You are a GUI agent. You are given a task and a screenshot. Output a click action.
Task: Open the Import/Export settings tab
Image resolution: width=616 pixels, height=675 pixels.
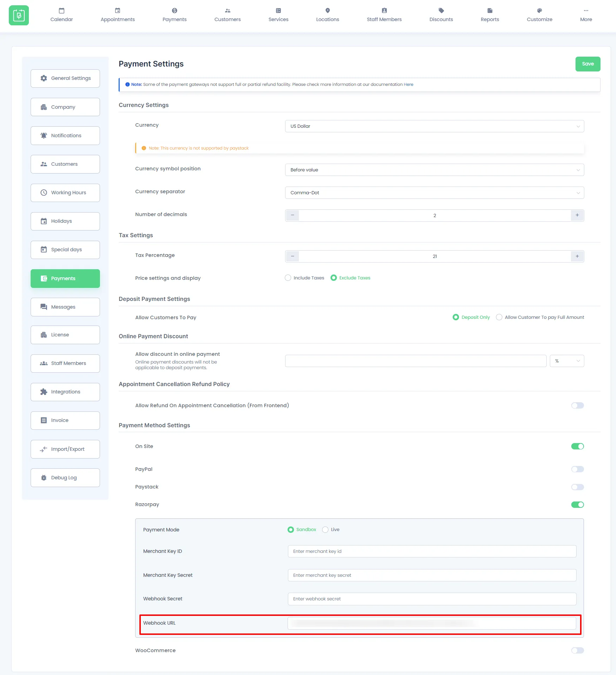(x=65, y=449)
